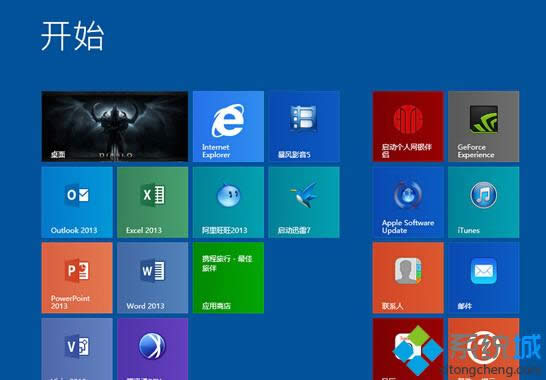The image size is (546, 380).
Task: Launch Word 2013 tile
Action: 153,278
